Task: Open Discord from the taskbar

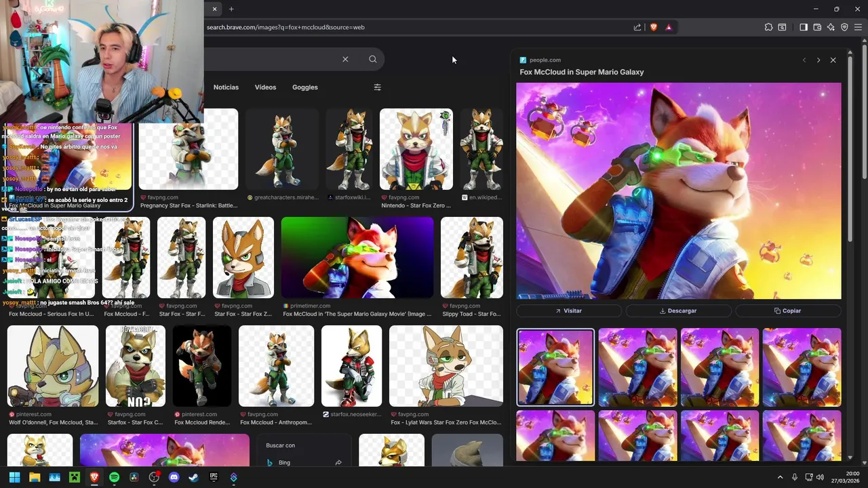Action: [x=174, y=477]
